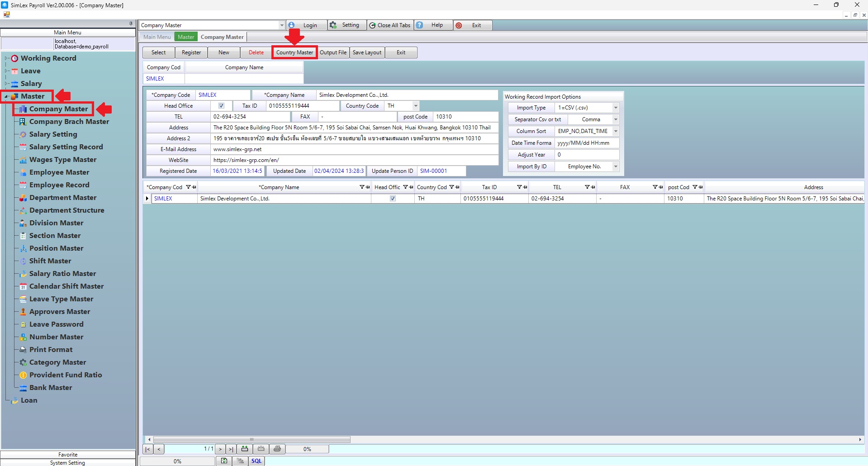Click the Output File button
The width and height of the screenshot is (868, 466).
[x=333, y=52]
